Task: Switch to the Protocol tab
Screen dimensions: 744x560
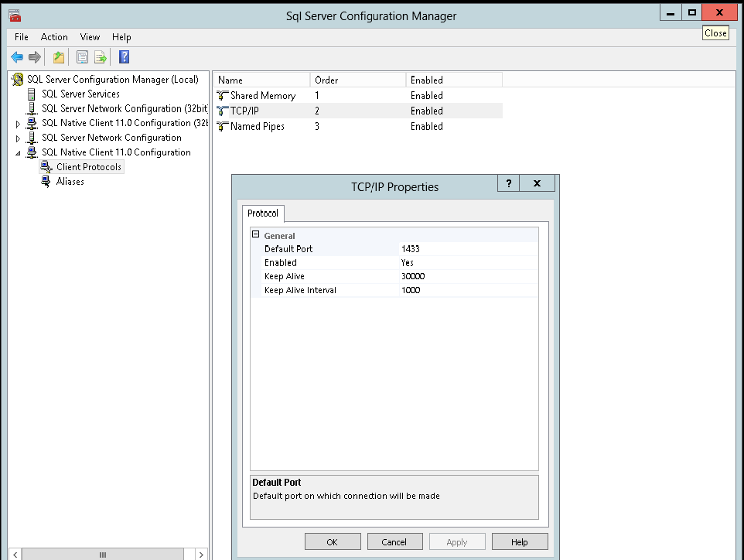Action: [x=263, y=213]
